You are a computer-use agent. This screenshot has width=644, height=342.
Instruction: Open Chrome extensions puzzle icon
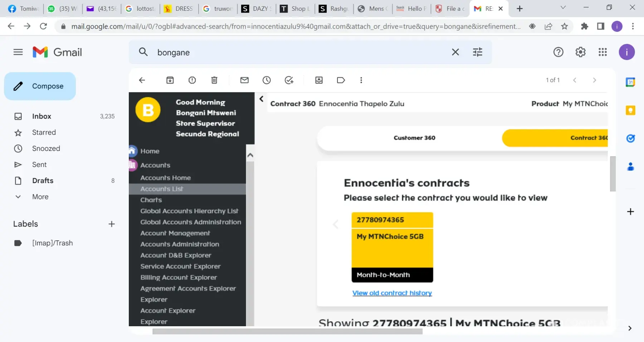point(584,26)
